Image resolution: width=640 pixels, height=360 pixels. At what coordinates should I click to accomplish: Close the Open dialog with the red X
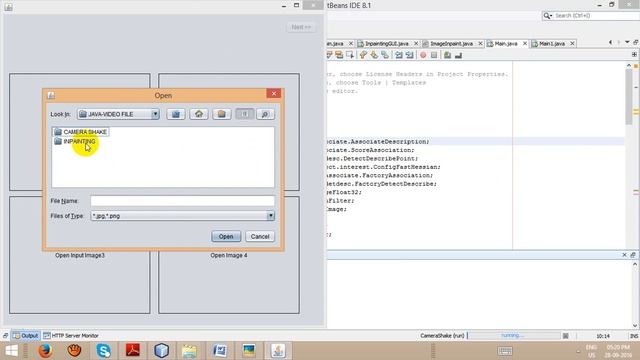pyautogui.click(x=273, y=93)
